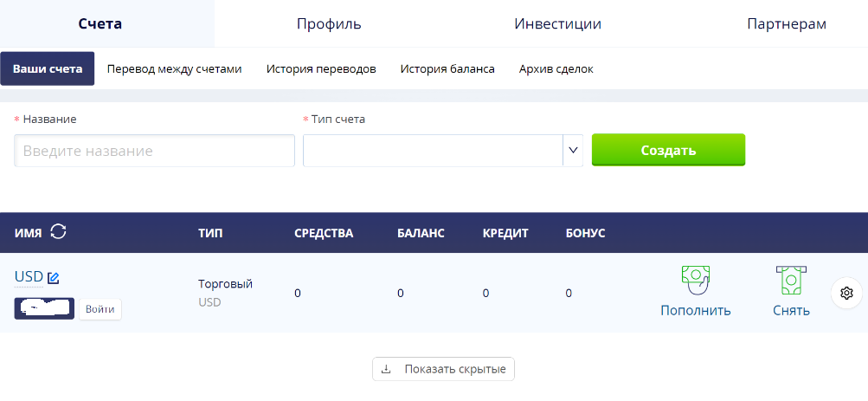
Task: Show История баланса page
Action: pos(447,69)
